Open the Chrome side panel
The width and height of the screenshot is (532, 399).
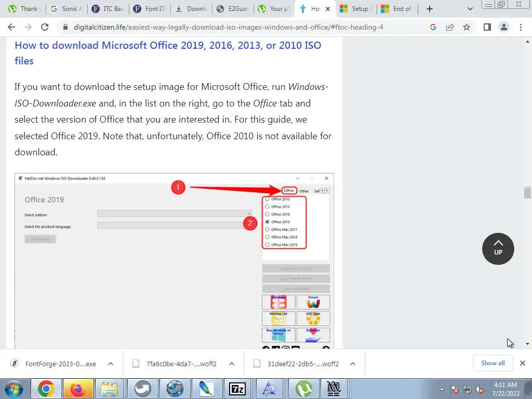point(487,27)
